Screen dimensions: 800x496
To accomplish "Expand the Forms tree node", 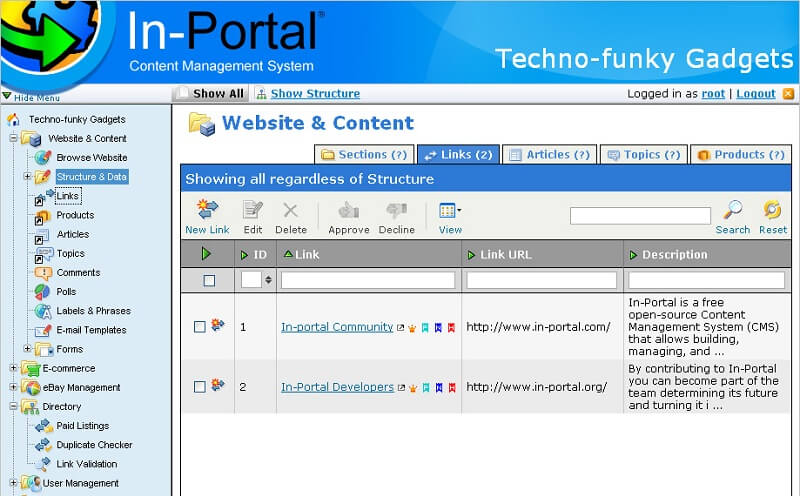I will 27,349.
